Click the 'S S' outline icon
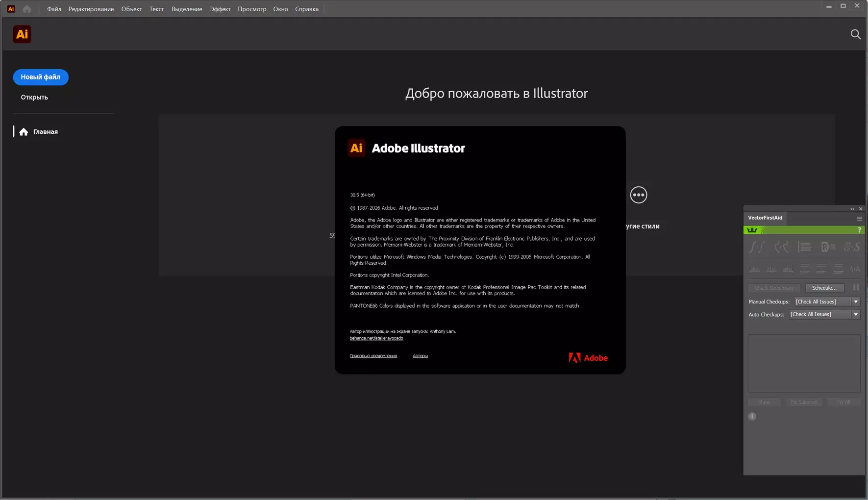This screenshot has height=500, width=868. coord(852,247)
